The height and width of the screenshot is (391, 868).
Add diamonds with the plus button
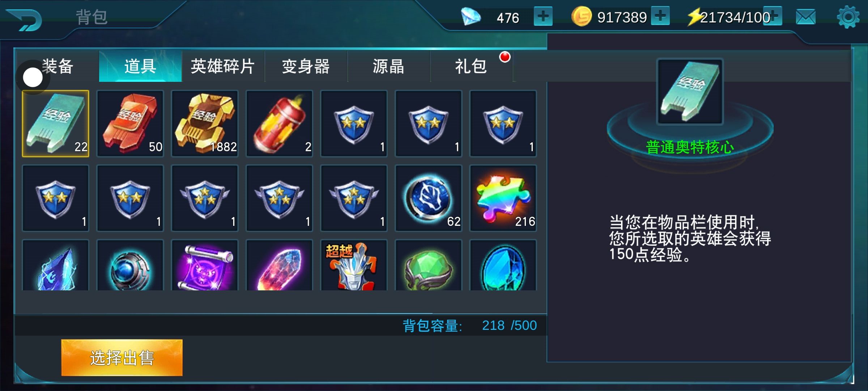coord(543,17)
